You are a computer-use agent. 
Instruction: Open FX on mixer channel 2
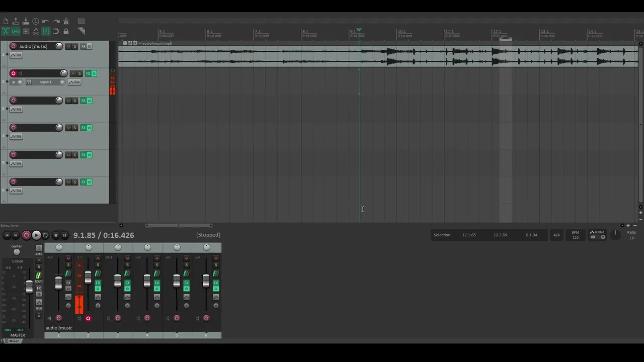pos(98,283)
